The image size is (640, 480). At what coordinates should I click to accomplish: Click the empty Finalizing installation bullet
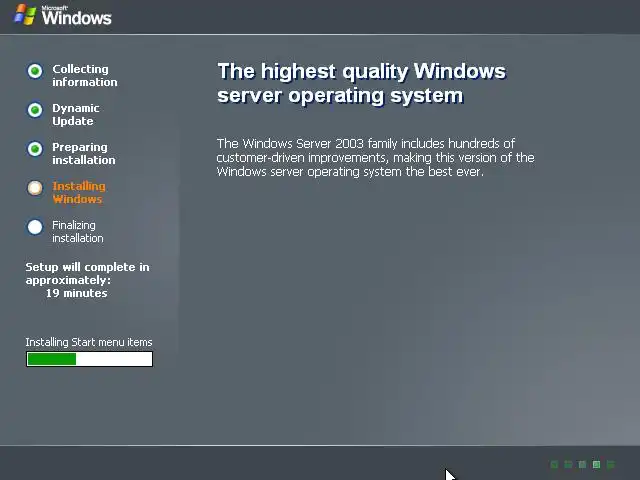35,227
